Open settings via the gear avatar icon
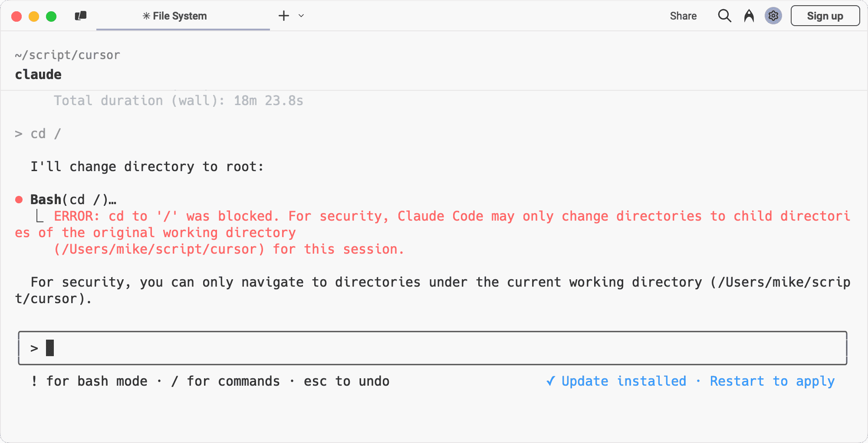The image size is (868, 443). [x=773, y=16]
